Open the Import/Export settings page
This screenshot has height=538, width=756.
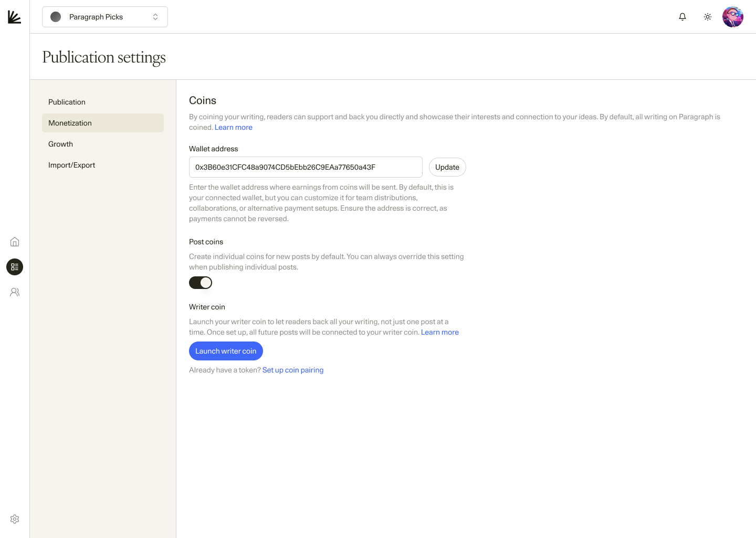point(72,164)
